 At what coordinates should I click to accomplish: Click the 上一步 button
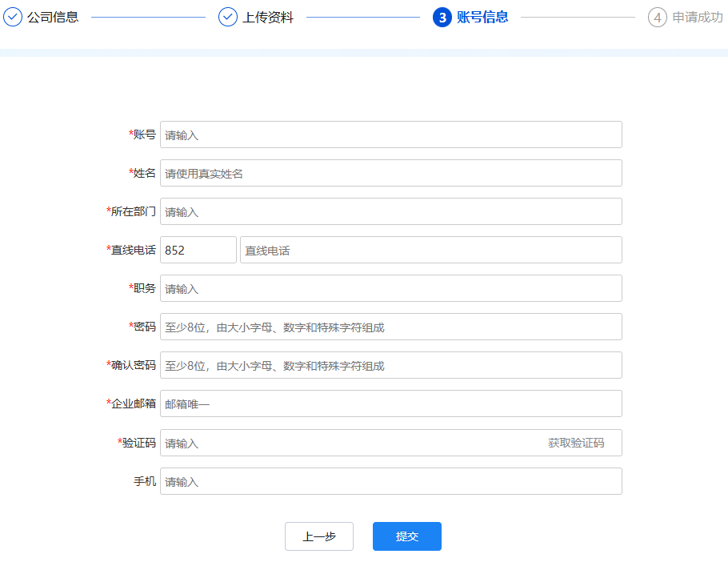(x=319, y=536)
